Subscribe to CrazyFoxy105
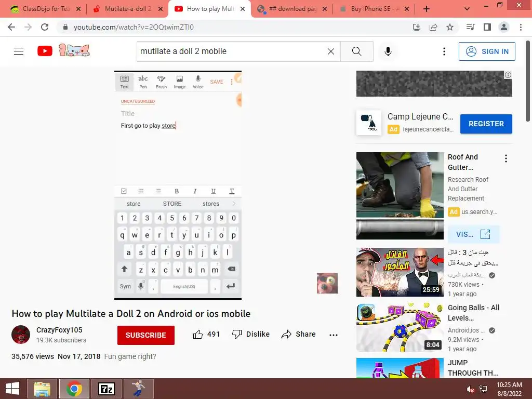Screen dimensions: 532x399 tap(146, 335)
